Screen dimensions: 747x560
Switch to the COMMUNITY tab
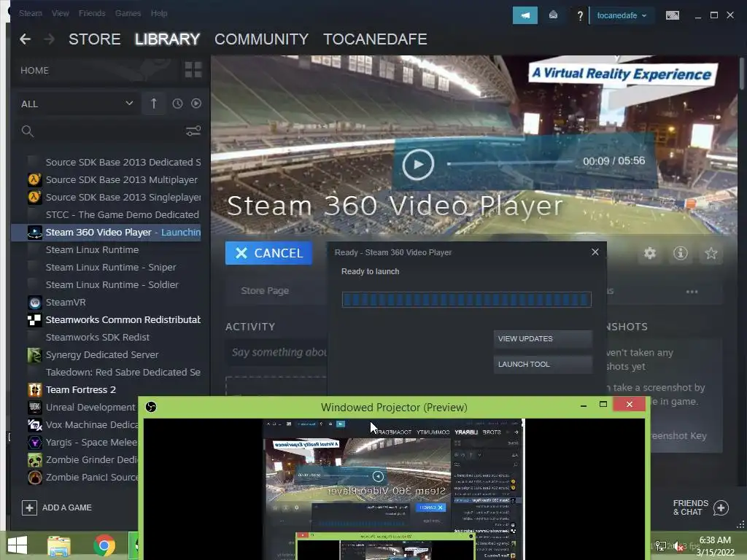point(261,39)
